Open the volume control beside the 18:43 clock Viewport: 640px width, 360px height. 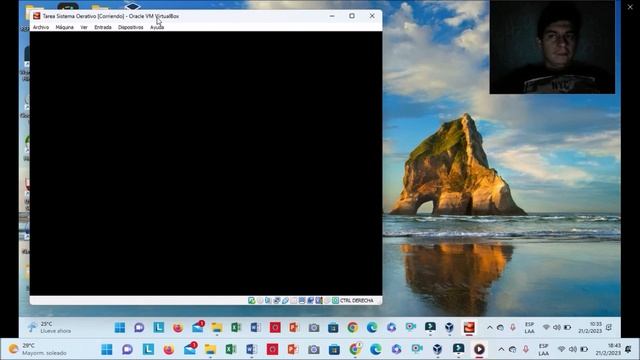(573, 349)
